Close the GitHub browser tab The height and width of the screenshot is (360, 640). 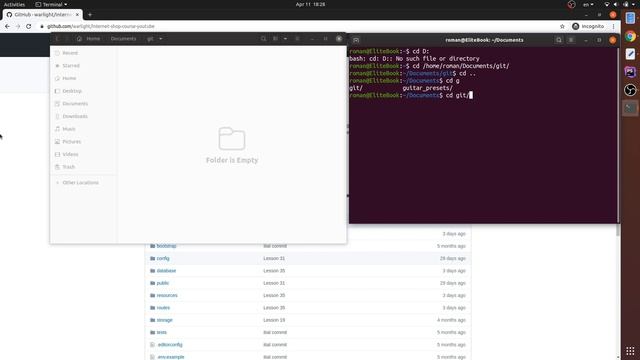click(77, 15)
